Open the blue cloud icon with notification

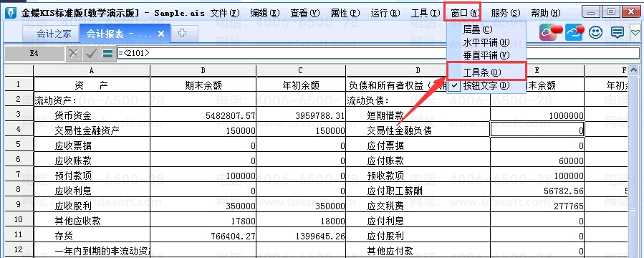575,32
